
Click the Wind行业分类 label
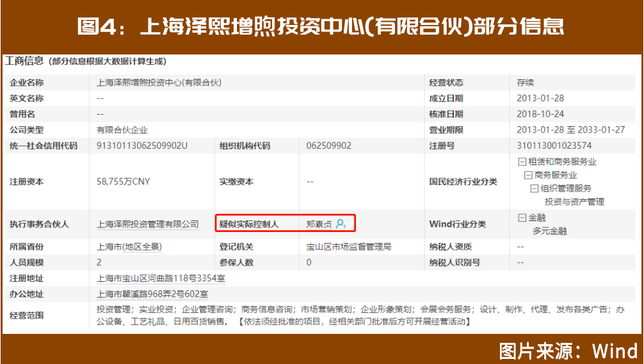coord(458,224)
